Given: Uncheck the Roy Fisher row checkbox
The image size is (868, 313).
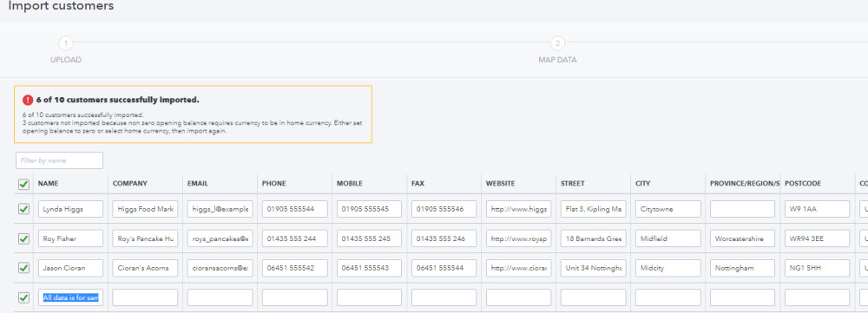Looking at the screenshot, I should click(x=23, y=239).
